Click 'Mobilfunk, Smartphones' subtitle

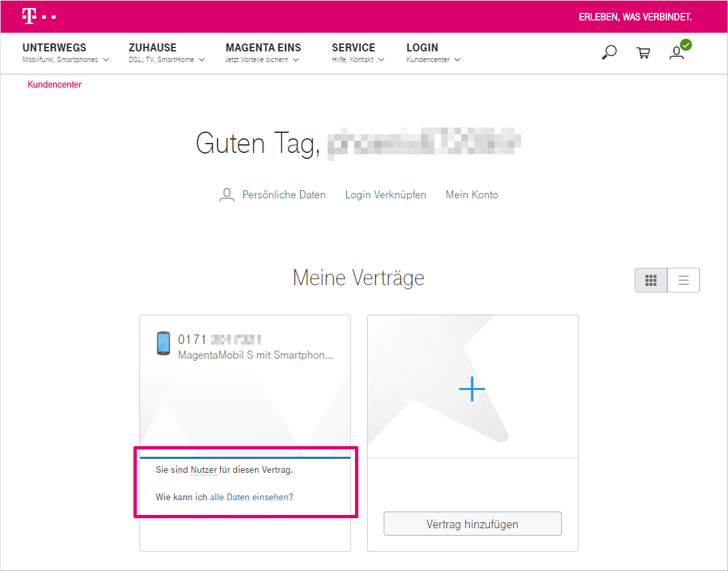(60, 59)
